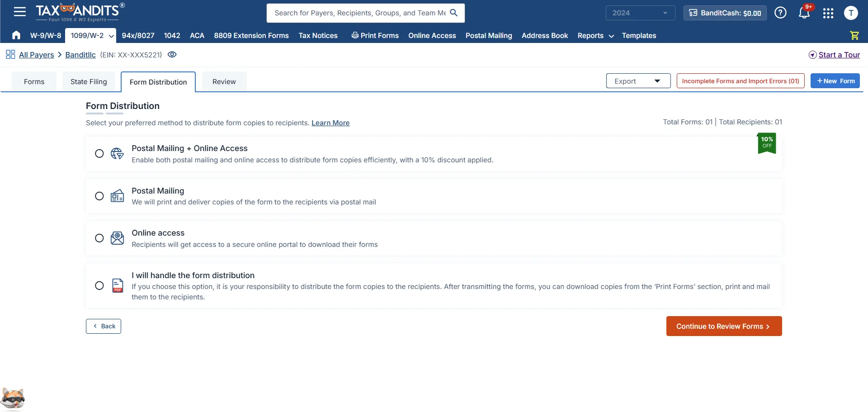Screen dimensions: 868x412
Task: Open the 94x/8027 menu
Action: (x=138, y=35)
